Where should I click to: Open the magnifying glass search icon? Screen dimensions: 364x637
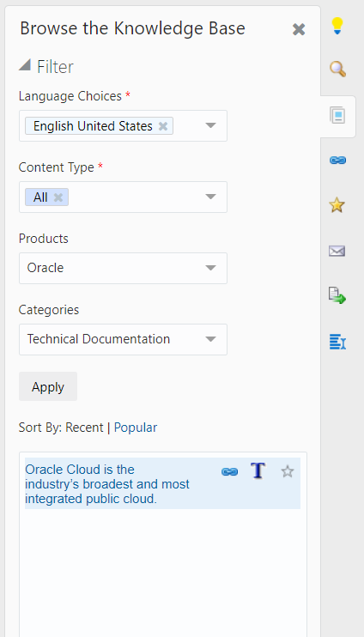coord(337,69)
